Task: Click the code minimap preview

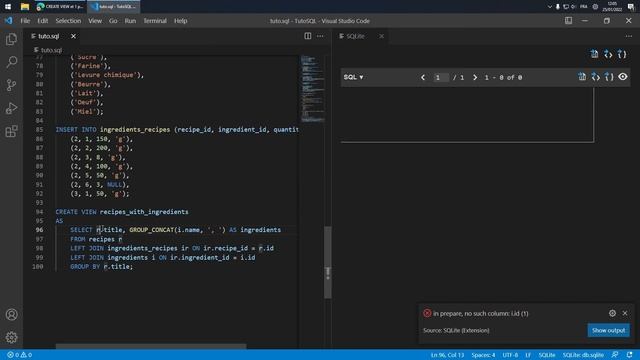Action: click(x=313, y=89)
